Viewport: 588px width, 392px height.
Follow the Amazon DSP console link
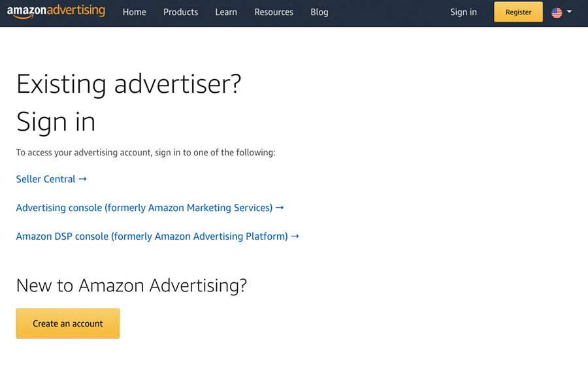(150, 237)
